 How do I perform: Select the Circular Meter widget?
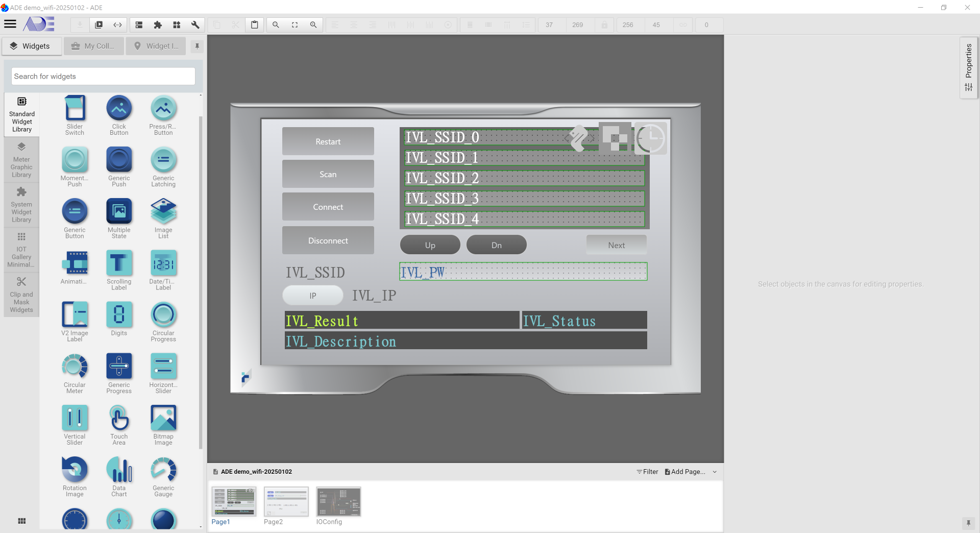[x=75, y=373]
